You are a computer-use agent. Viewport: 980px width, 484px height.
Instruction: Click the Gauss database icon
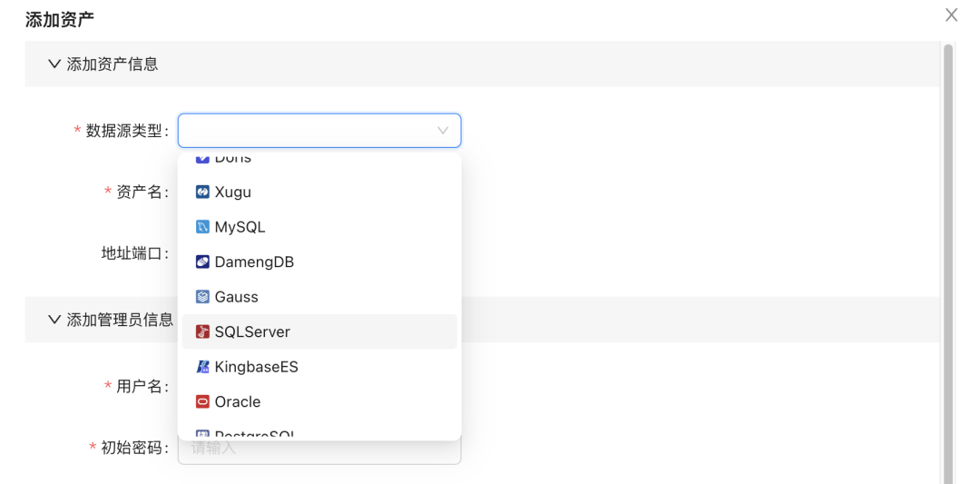203,297
